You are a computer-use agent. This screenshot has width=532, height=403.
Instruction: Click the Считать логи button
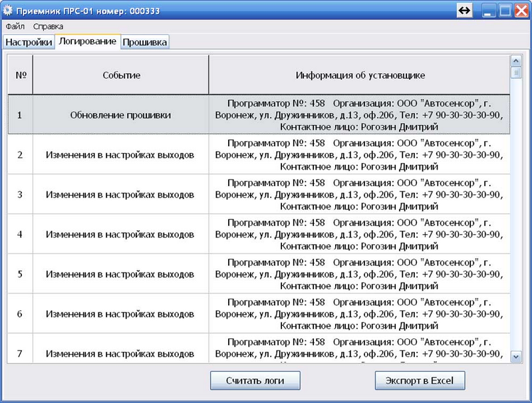pos(255,380)
